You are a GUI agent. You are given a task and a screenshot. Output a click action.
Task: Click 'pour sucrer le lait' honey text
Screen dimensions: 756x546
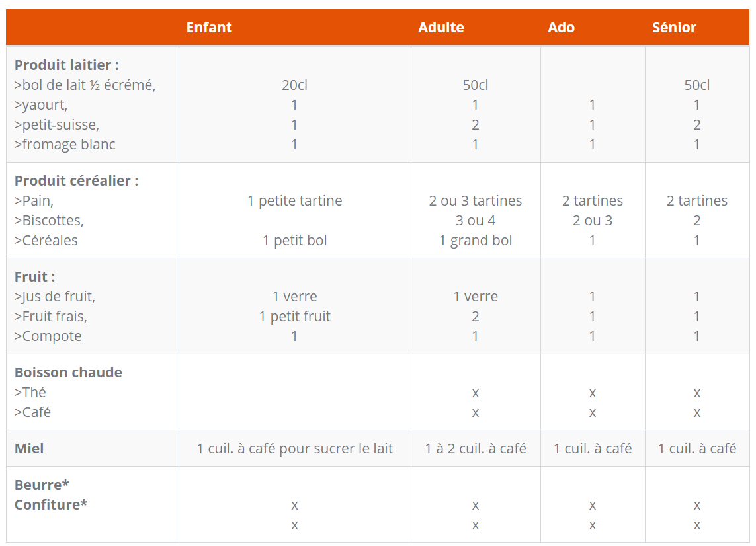(x=336, y=449)
